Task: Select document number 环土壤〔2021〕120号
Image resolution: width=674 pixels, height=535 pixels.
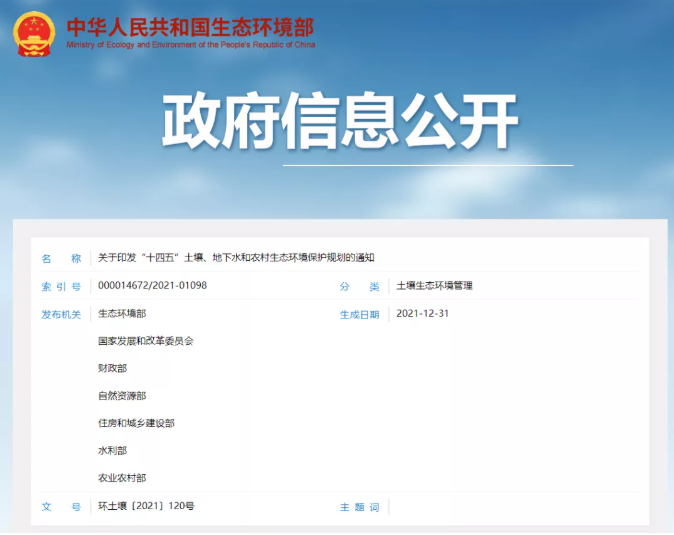Action: point(146,506)
